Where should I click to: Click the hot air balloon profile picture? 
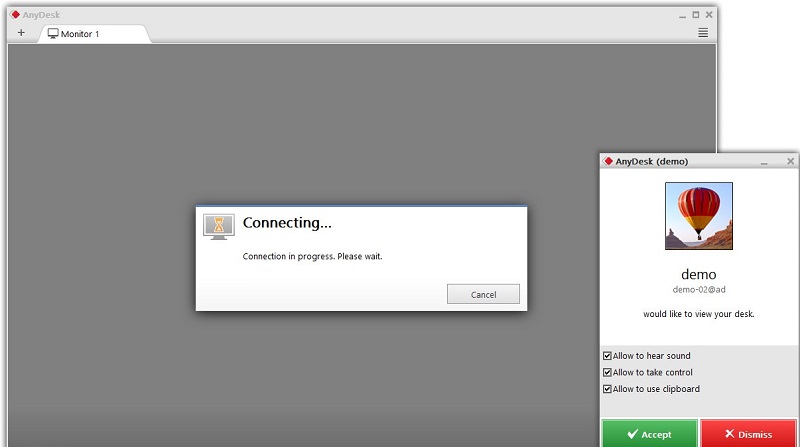(x=698, y=216)
